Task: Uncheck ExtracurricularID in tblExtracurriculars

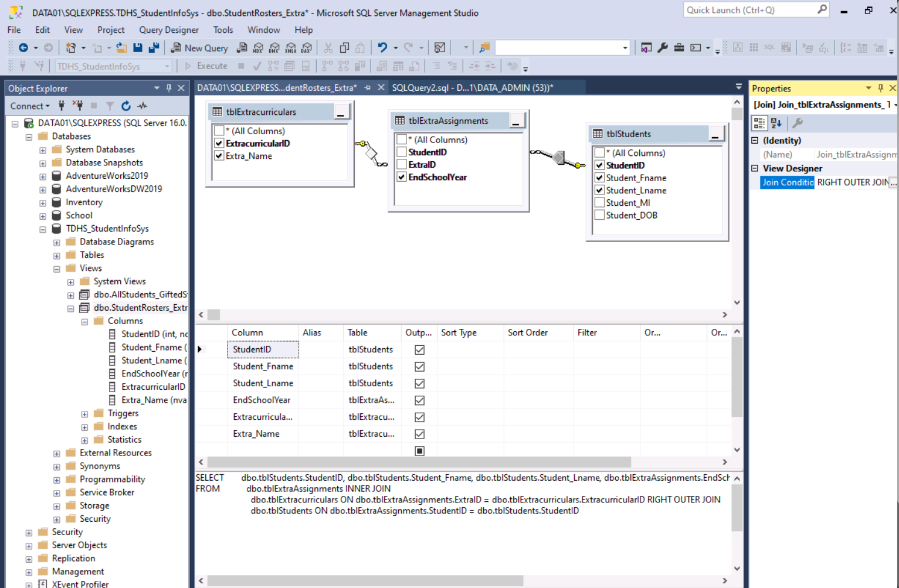Action: click(219, 143)
